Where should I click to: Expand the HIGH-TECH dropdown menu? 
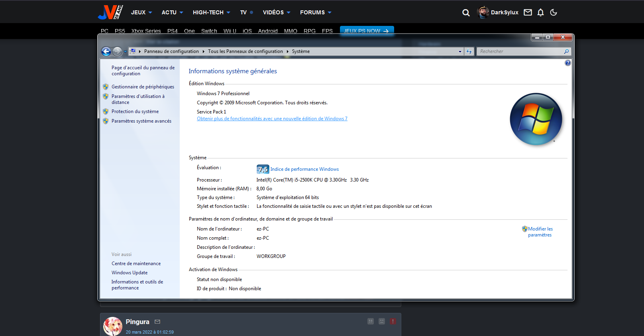pos(211,12)
